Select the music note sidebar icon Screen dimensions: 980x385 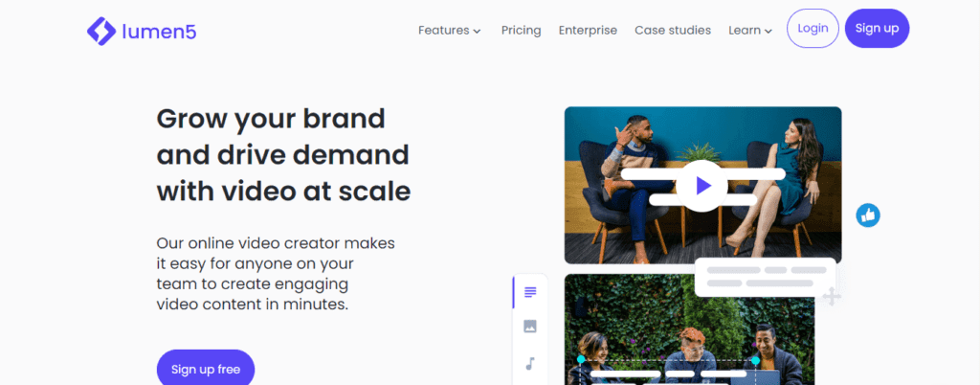click(x=530, y=363)
